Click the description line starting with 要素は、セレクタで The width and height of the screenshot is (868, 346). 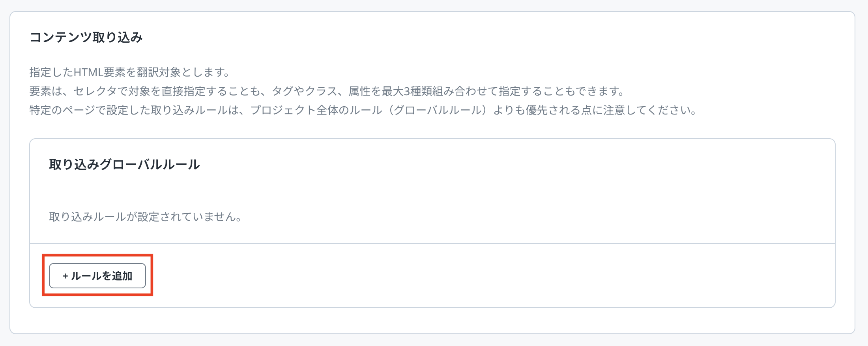point(327,91)
